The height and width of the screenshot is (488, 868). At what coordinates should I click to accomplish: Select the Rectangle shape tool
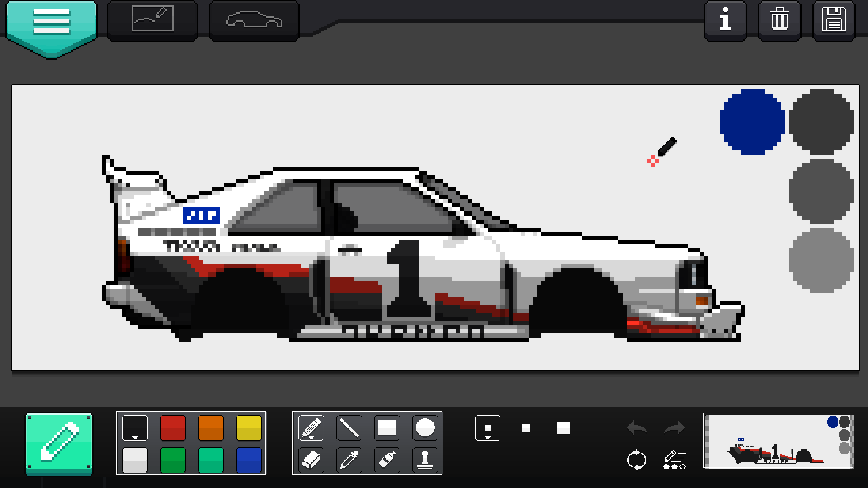coord(387,427)
